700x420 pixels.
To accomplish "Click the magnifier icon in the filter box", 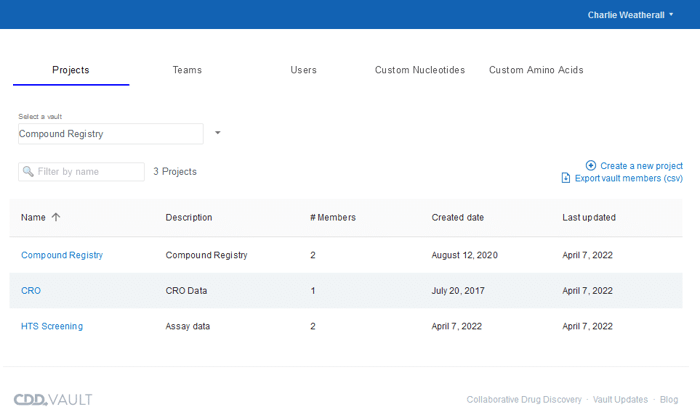I will click(x=28, y=171).
